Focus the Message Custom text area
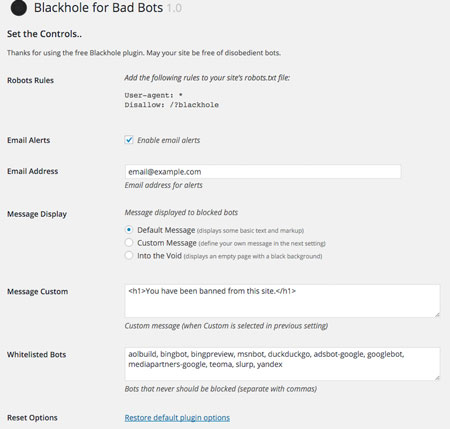Viewport: 450px width, 429px height. [282, 301]
